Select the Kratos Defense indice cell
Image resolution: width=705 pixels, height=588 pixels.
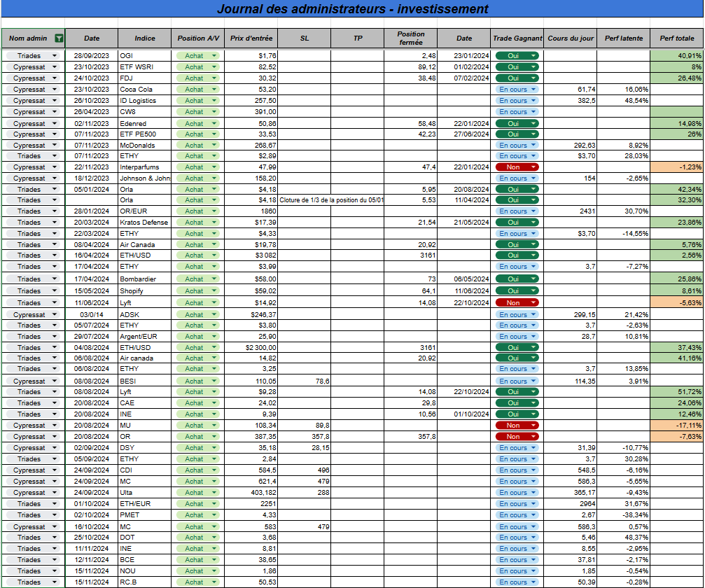[x=145, y=222]
